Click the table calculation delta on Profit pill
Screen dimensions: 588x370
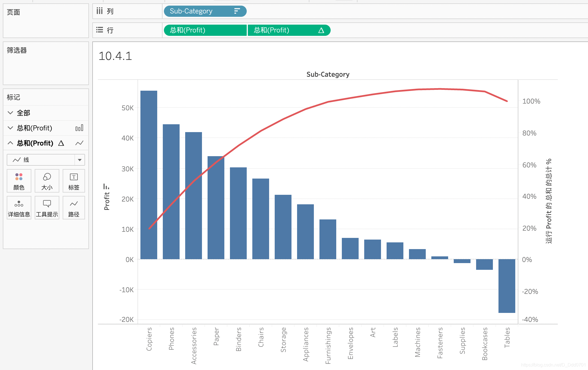(321, 30)
